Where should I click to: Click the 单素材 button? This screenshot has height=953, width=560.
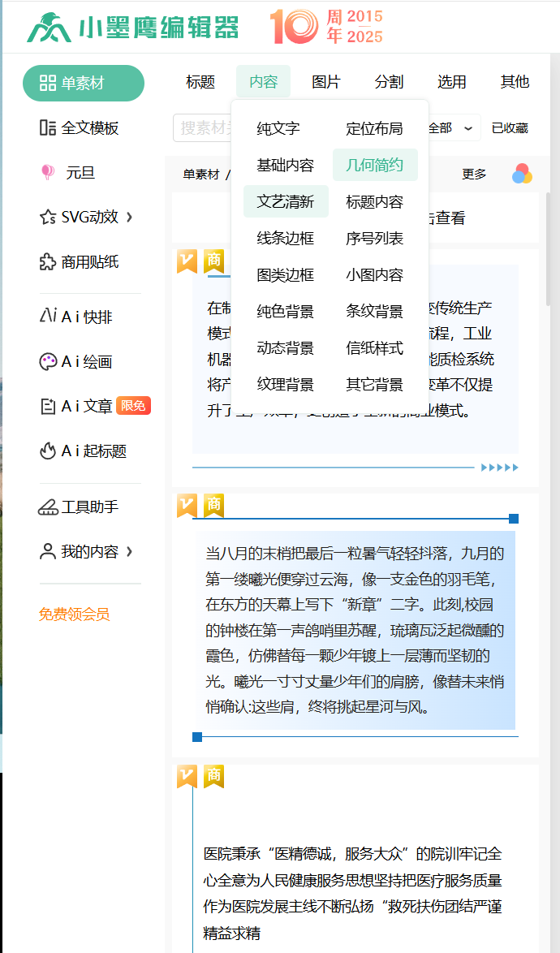(x=83, y=83)
